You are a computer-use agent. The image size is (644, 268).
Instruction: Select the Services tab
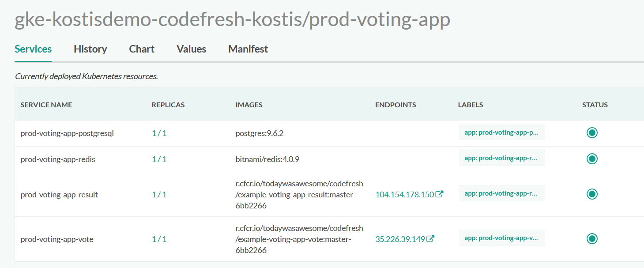[x=33, y=49]
